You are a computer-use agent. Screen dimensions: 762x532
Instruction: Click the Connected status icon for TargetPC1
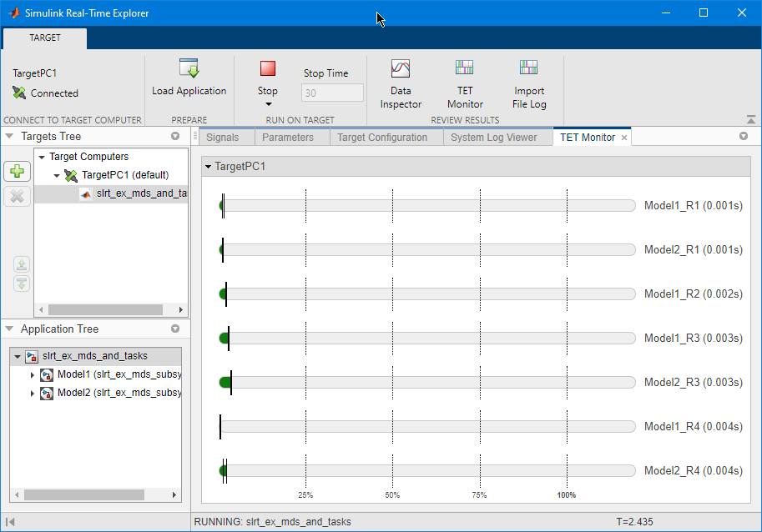19,93
